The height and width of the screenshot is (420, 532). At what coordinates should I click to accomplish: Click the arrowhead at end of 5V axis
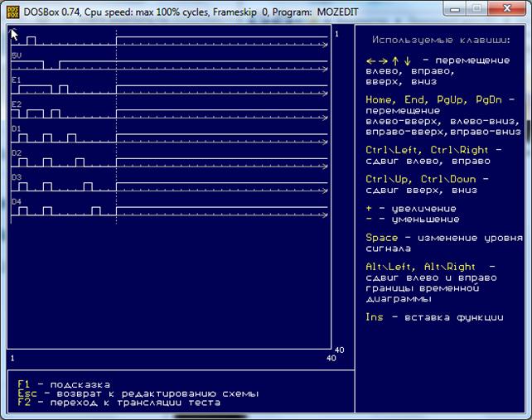[326, 70]
